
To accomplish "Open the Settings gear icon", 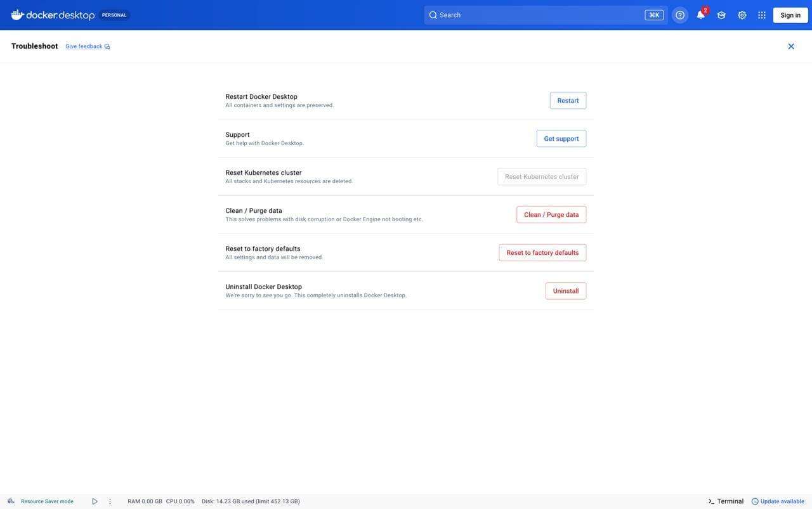I will click(x=742, y=15).
